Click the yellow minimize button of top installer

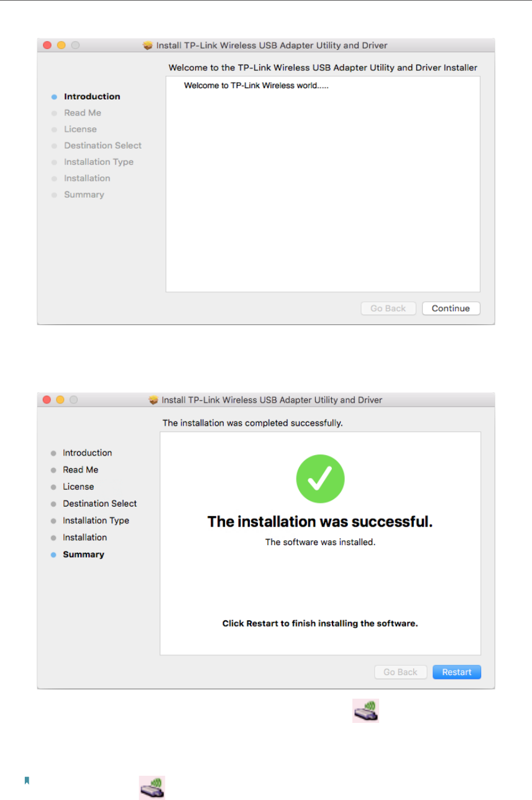[61, 45]
